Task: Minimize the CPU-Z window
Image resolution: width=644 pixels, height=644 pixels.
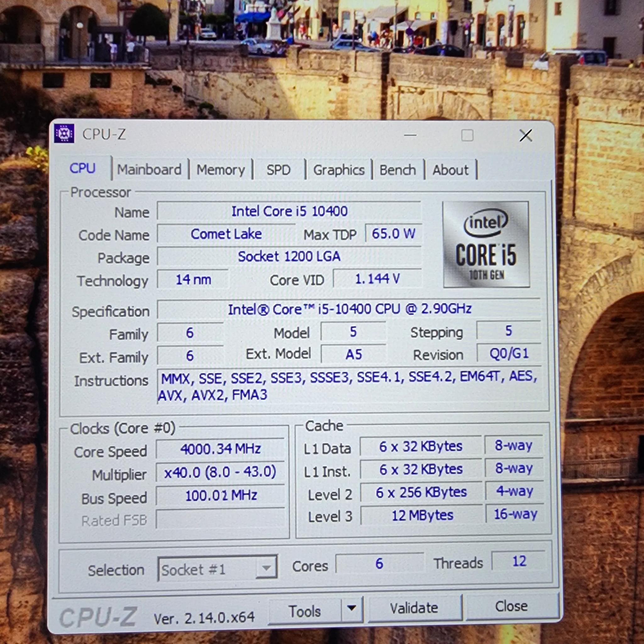Action: [x=410, y=135]
